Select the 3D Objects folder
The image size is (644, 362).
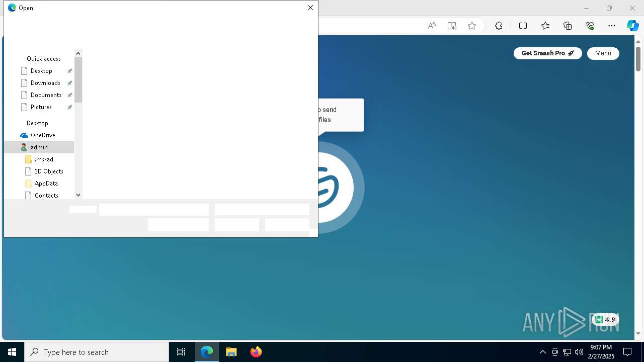tap(49, 171)
